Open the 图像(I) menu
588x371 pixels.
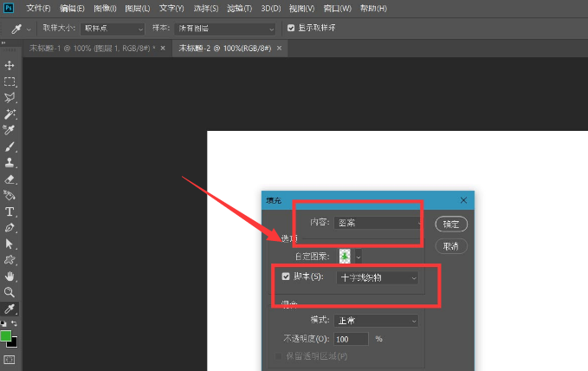coord(105,9)
